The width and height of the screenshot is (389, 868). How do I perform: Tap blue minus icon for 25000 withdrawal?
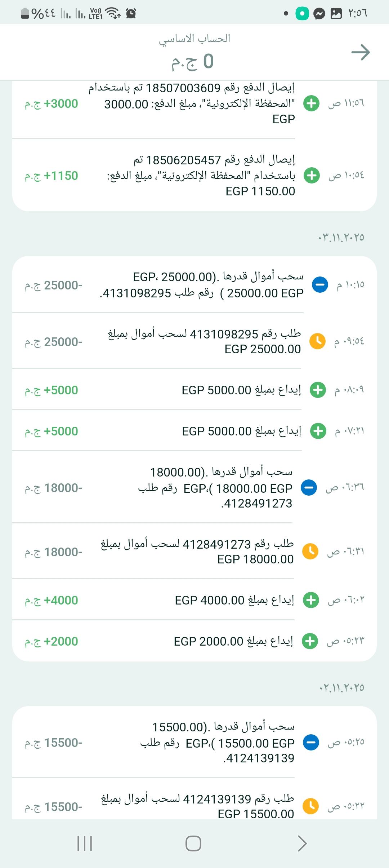click(x=320, y=285)
